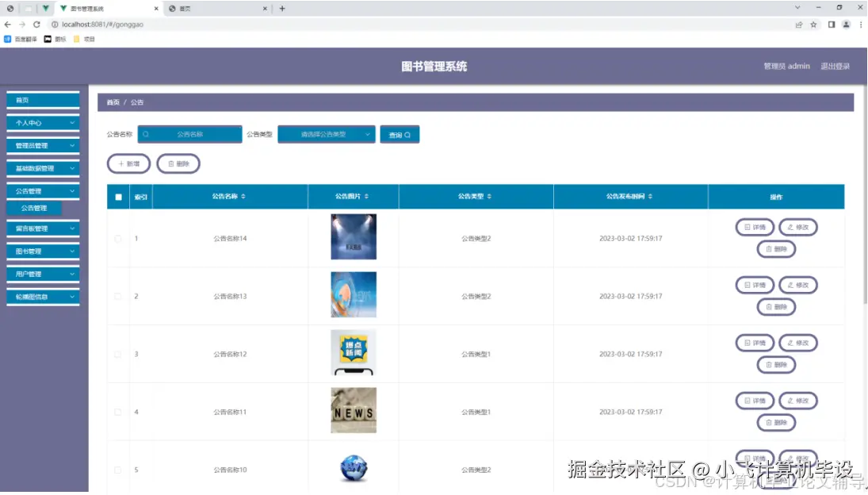
Task: Click the share page icon in address bar
Action: [799, 25]
